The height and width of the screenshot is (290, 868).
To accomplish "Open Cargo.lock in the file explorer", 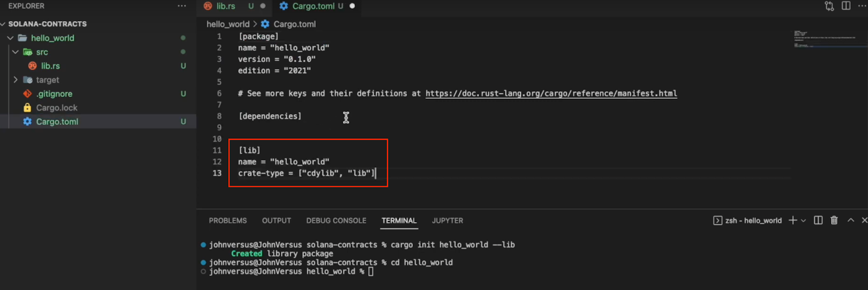I will pyautogui.click(x=56, y=108).
